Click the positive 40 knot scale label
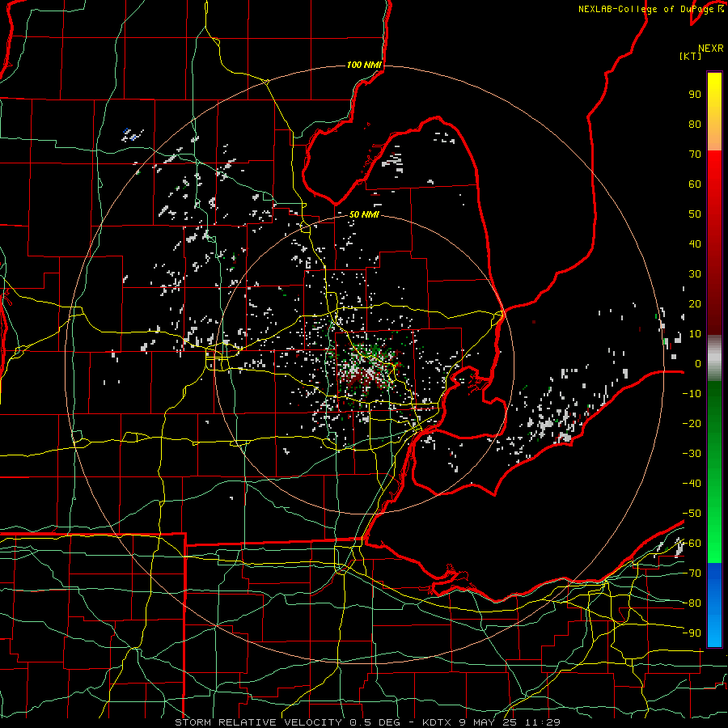 [x=695, y=243]
